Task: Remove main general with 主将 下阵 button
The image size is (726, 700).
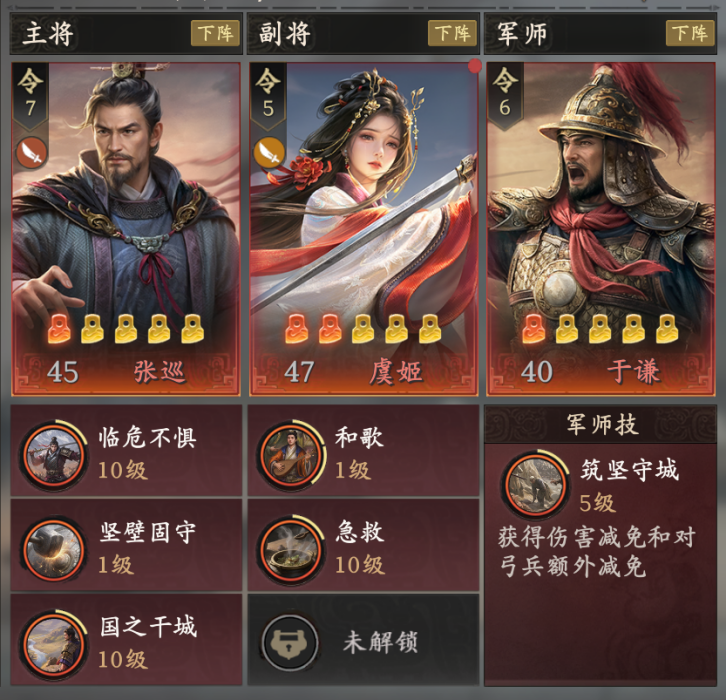Action: click(216, 33)
